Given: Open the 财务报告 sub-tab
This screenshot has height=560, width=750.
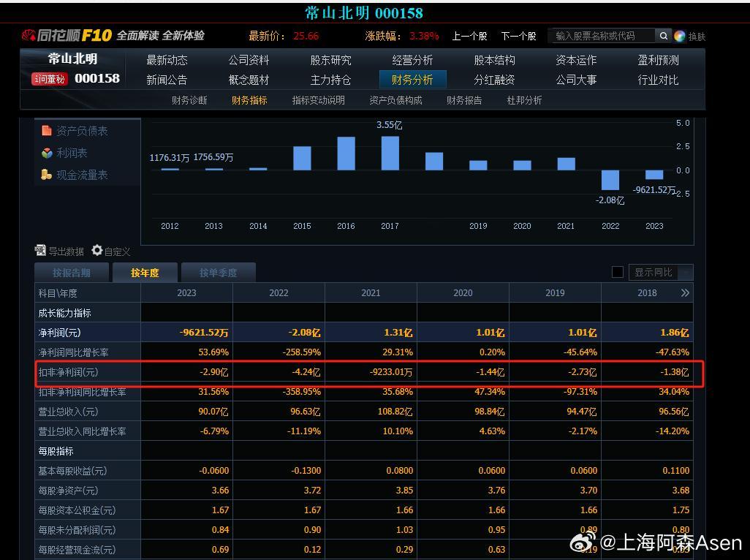Looking at the screenshot, I should (x=464, y=100).
